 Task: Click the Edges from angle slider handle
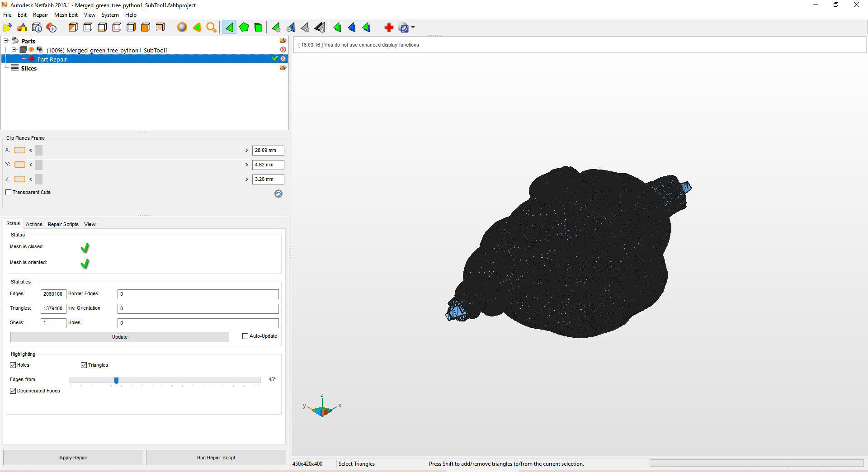[116, 381]
